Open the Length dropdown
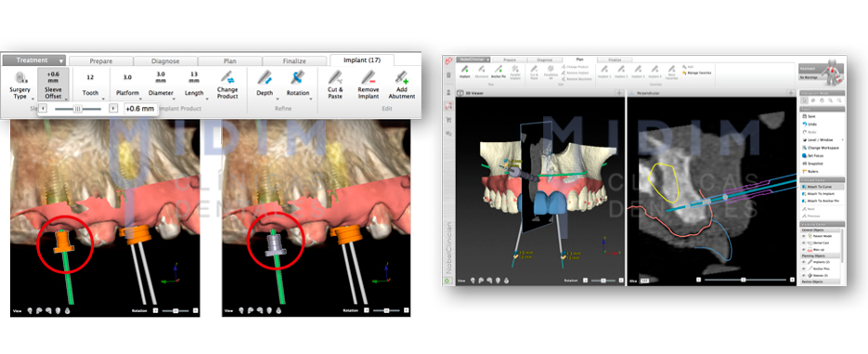 [x=194, y=85]
